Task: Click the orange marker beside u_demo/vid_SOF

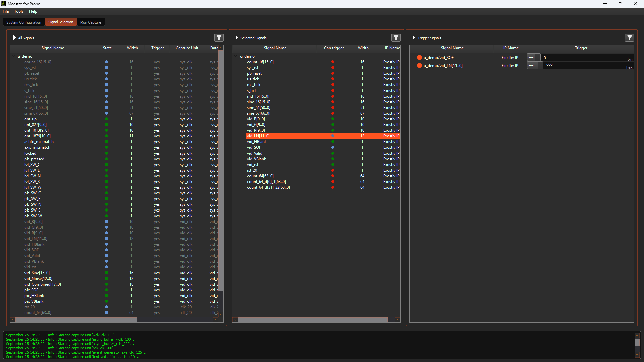Action: coord(419,58)
